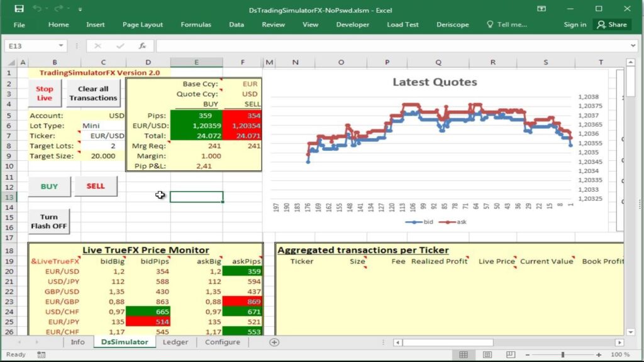Screen dimensions: 644x362
Task: Click the formula bar Cancel X icon
Action: [97, 45]
